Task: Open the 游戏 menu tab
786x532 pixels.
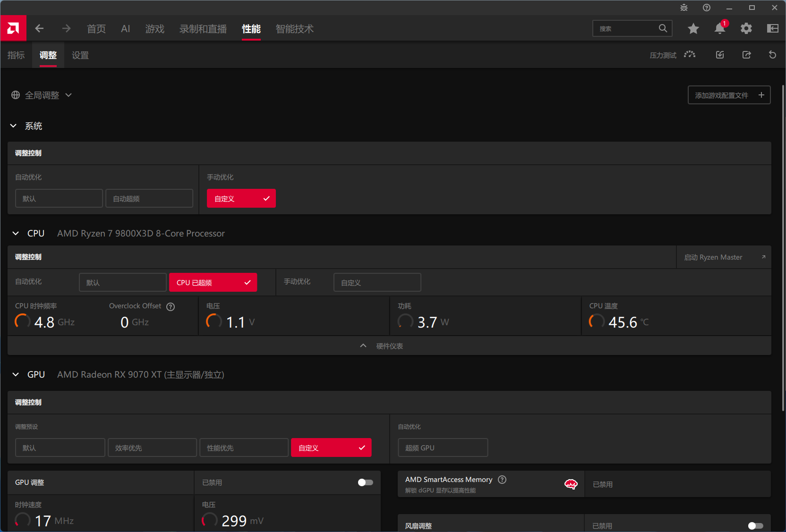Action: (x=155, y=29)
